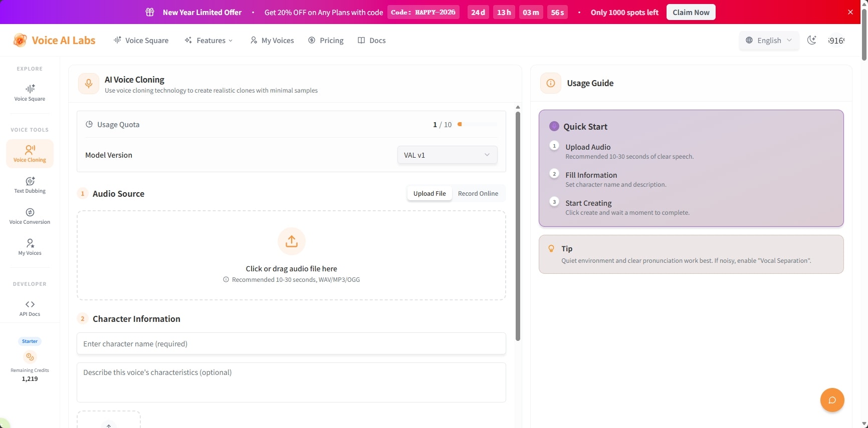Image resolution: width=868 pixels, height=428 pixels.
Task: Click the recommended format info icon
Action: point(226,279)
